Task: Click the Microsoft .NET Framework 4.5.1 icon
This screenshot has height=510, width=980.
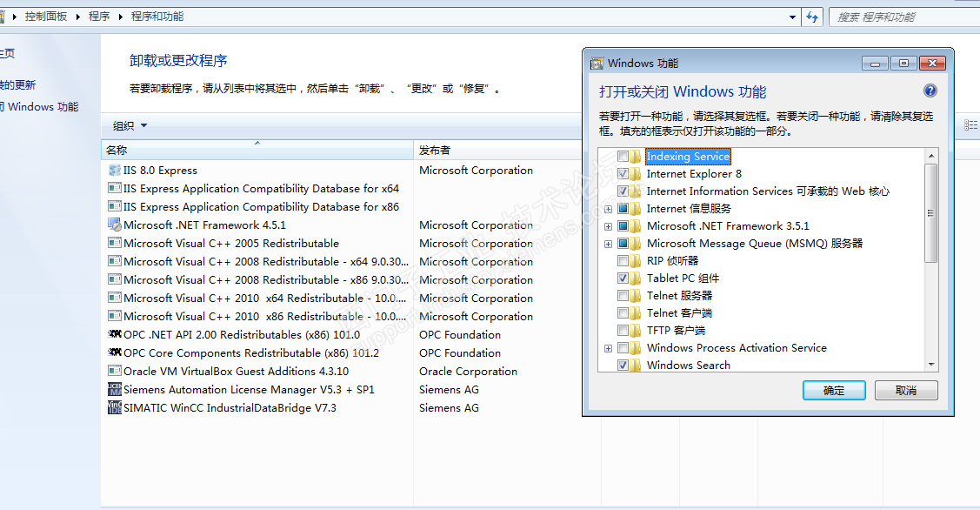Action: coord(115,225)
